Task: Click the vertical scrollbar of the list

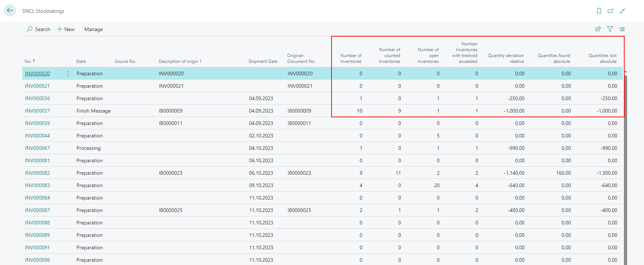Action: [x=625, y=164]
